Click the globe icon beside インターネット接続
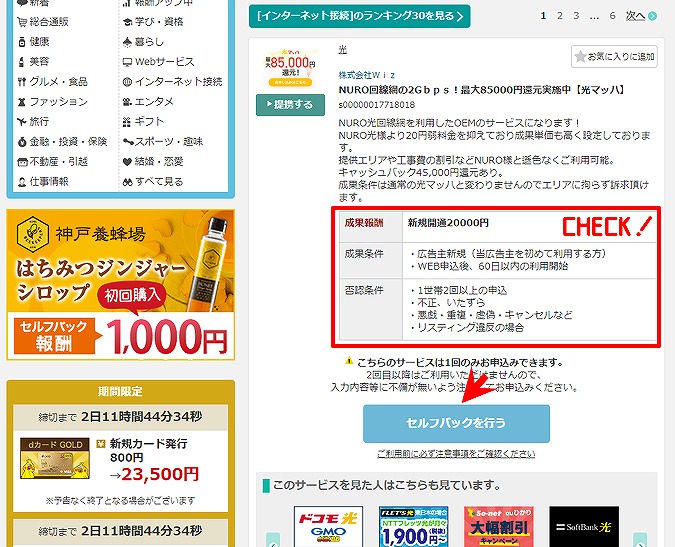The width and height of the screenshot is (675, 547). (x=127, y=82)
